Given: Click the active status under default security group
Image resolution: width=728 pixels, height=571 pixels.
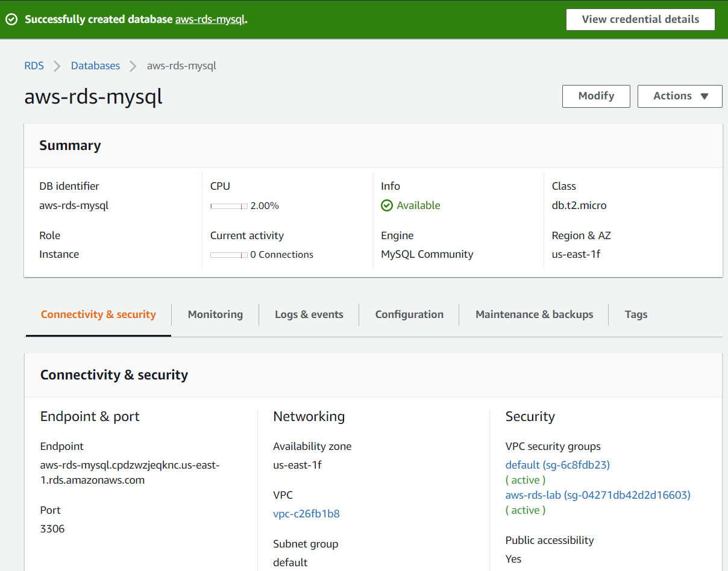Looking at the screenshot, I should click(526, 480).
